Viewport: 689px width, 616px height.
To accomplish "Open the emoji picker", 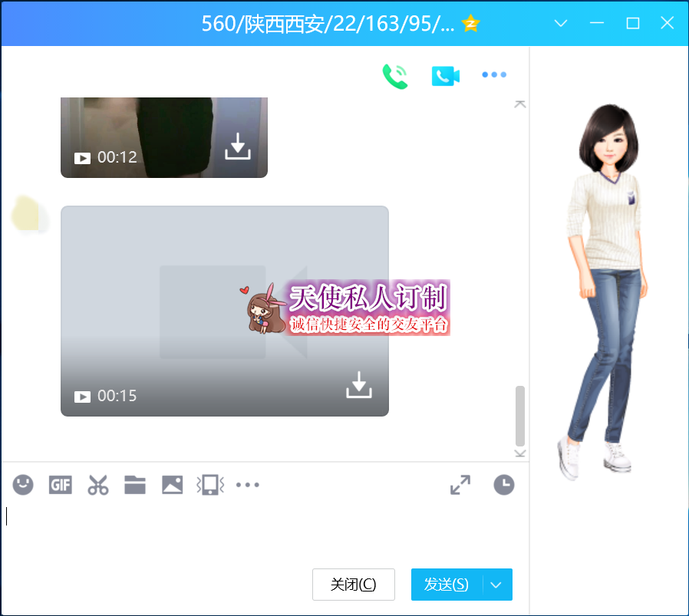I will click(x=22, y=485).
